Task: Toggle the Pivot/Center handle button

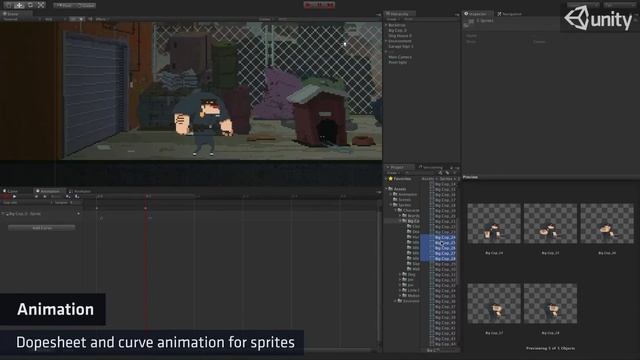Action: (64, 5)
